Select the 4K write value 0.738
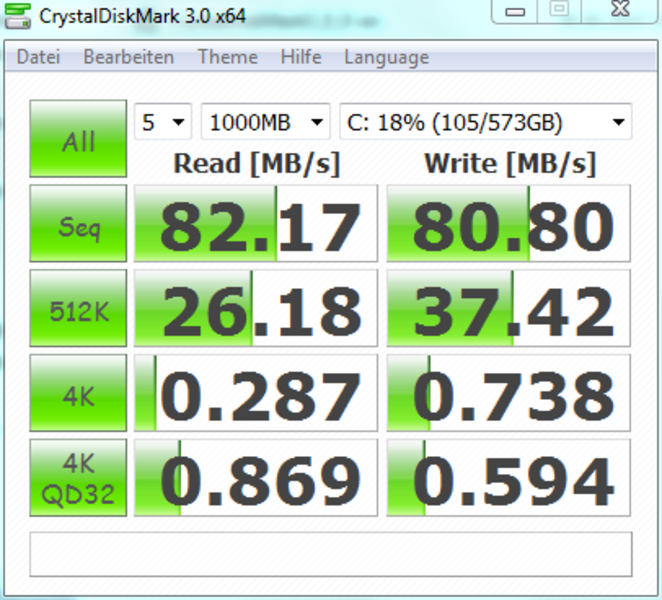The width and height of the screenshot is (662, 600). click(x=509, y=393)
